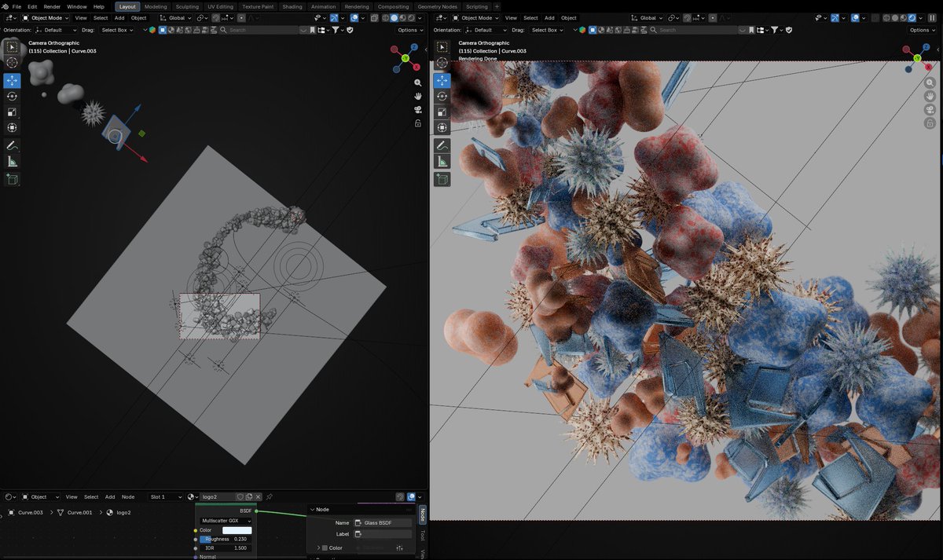The width and height of the screenshot is (943, 560).
Task: Open the Node menu in node editor
Action: click(x=128, y=496)
